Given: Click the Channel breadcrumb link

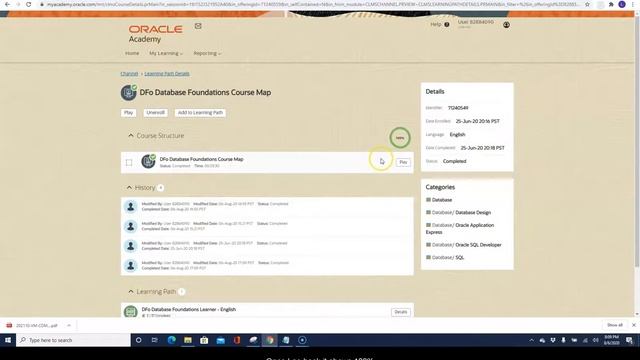Looking at the screenshot, I should (x=129, y=74).
